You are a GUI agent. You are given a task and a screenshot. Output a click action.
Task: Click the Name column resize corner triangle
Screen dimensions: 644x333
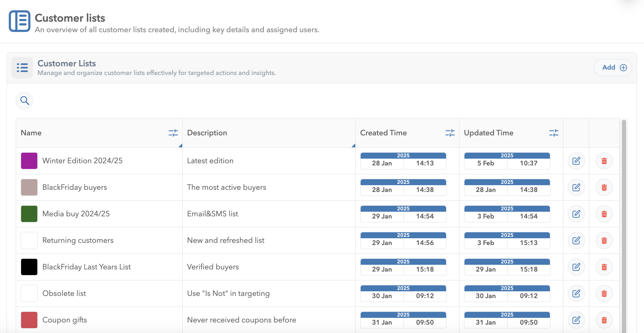[181, 146]
